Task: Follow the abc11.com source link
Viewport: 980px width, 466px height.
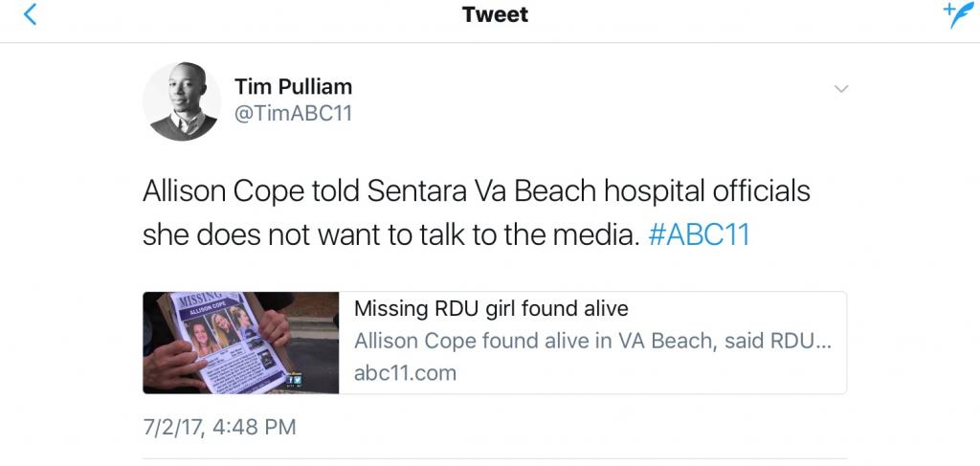Action: point(405,373)
